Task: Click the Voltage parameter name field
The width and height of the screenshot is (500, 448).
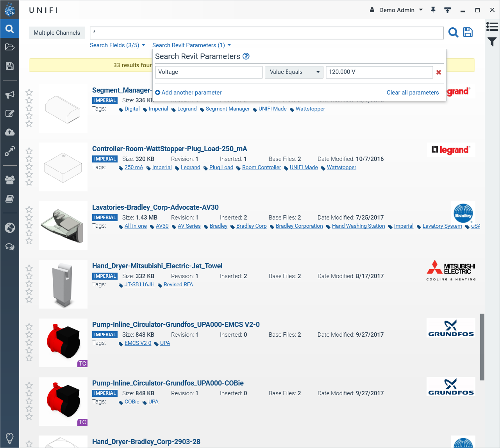Action: (209, 72)
